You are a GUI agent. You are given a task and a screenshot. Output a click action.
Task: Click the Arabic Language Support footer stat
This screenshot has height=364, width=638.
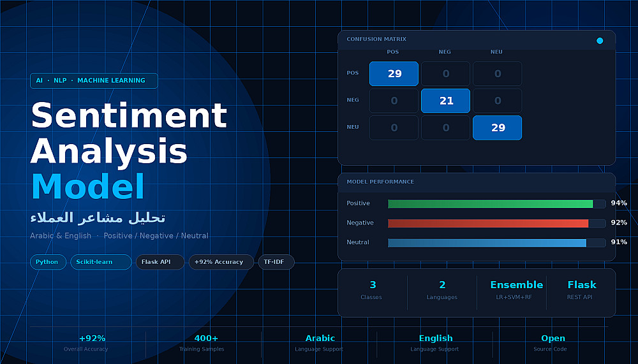319,343
